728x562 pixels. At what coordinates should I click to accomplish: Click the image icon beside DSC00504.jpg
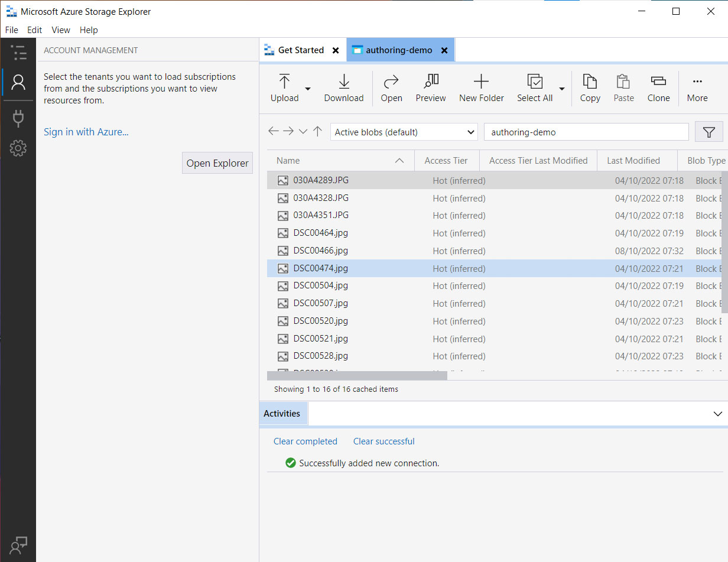tap(283, 286)
